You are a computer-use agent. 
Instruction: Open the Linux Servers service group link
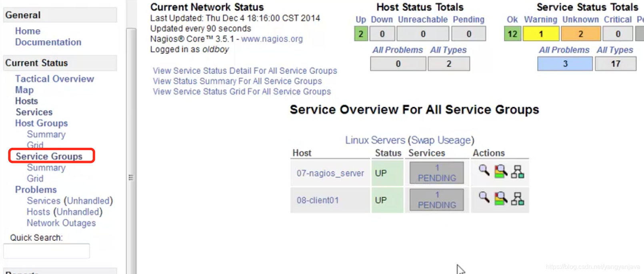click(x=375, y=141)
